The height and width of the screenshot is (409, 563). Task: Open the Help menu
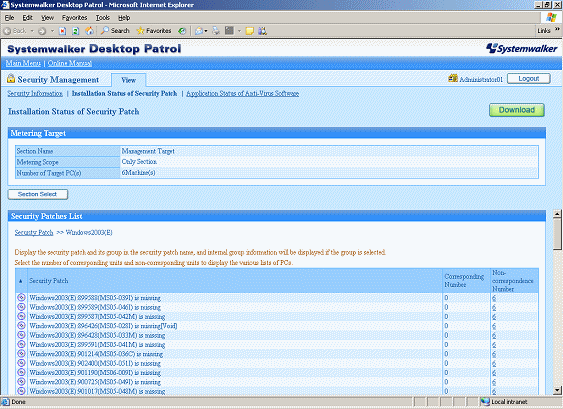(x=124, y=18)
